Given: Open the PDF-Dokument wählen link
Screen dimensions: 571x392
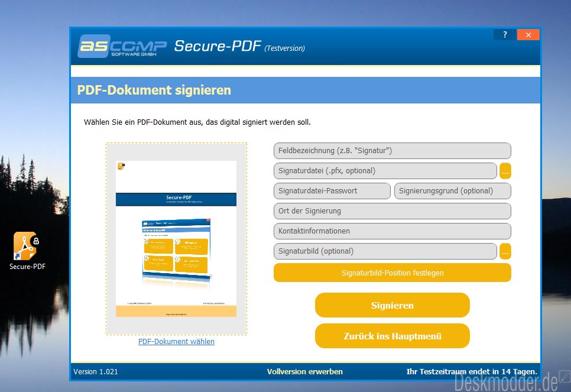Looking at the screenshot, I should 176,341.
